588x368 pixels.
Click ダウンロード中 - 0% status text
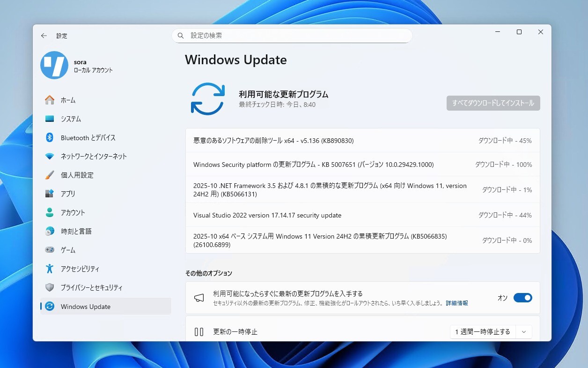point(507,240)
